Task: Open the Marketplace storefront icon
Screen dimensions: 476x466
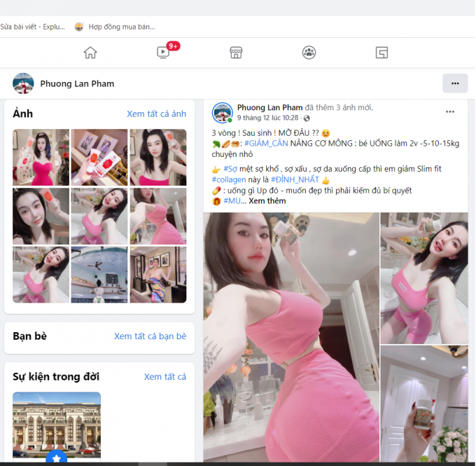Action: 236,53
